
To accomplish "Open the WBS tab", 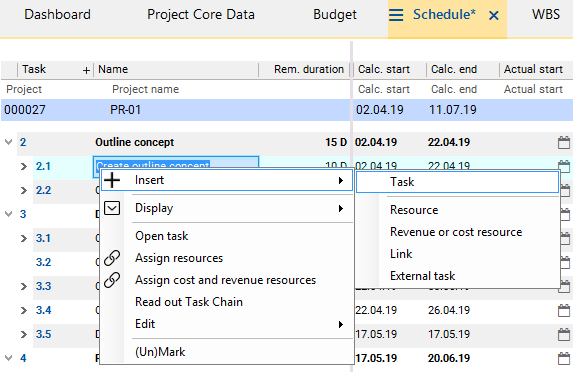I will tap(546, 15).
